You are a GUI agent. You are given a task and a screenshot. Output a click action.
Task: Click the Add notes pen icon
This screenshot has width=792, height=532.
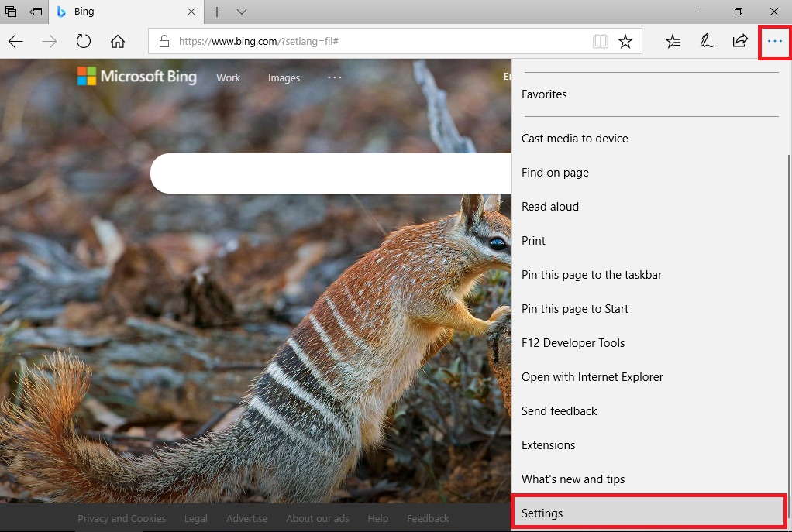[706, 42]
